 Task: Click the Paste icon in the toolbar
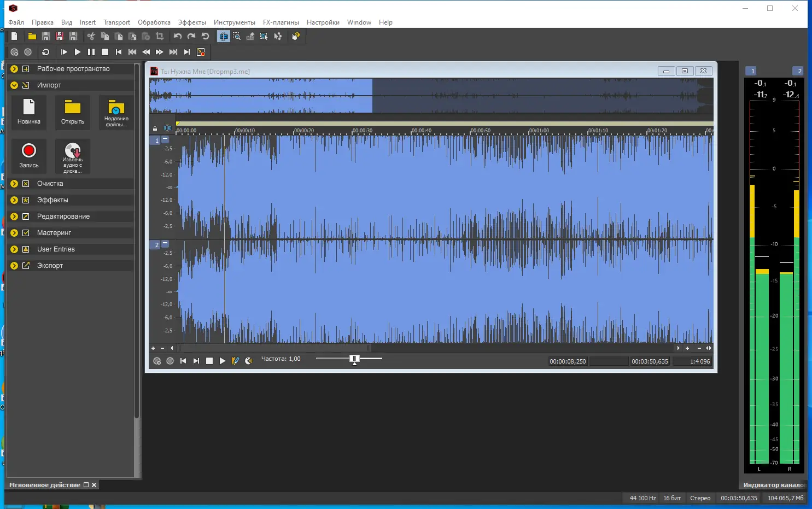click(x=119, y=36)
